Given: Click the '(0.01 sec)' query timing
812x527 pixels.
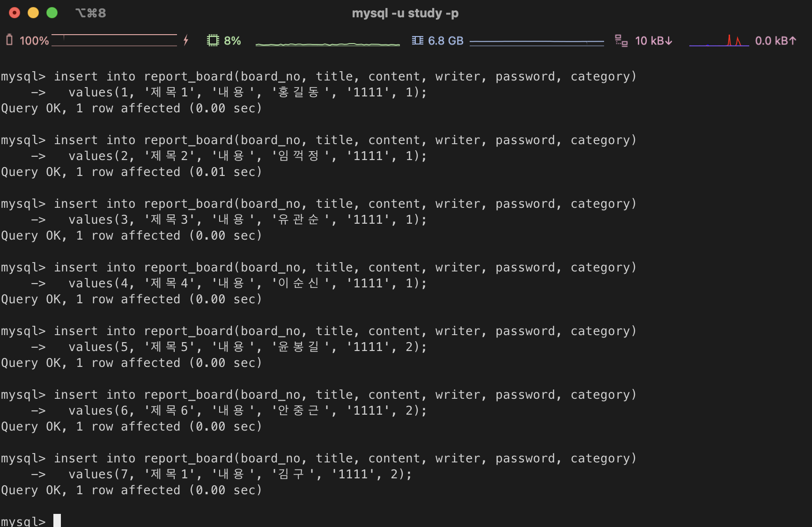Looking at the screenshot, I should 226,172.
